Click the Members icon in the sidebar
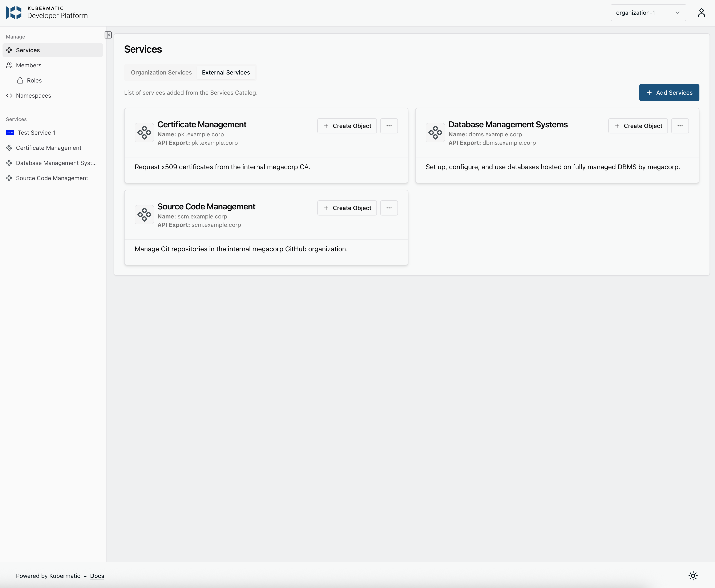Image resolution: width=715 pixels, height=588 pixels. pos(9,65)
